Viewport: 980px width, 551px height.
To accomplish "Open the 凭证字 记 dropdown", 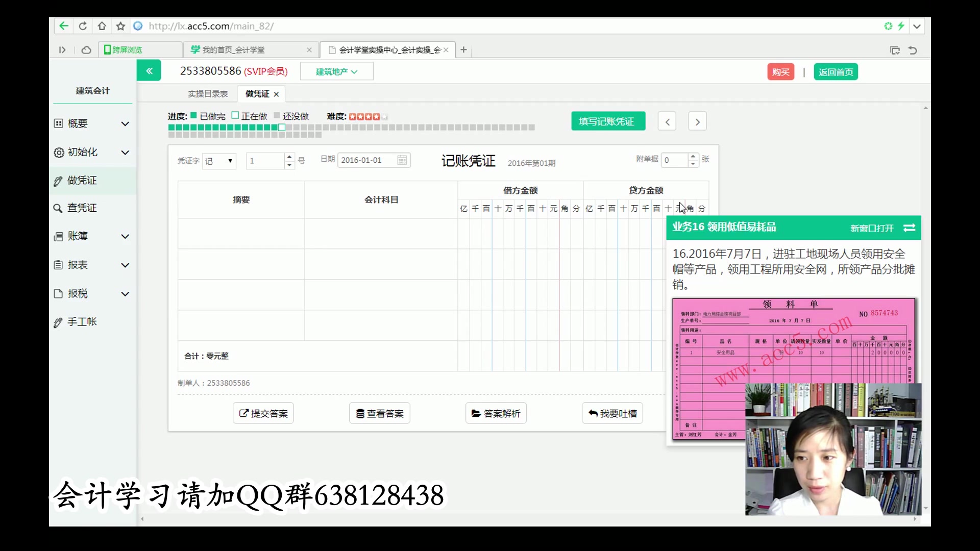I will [219, 161].
